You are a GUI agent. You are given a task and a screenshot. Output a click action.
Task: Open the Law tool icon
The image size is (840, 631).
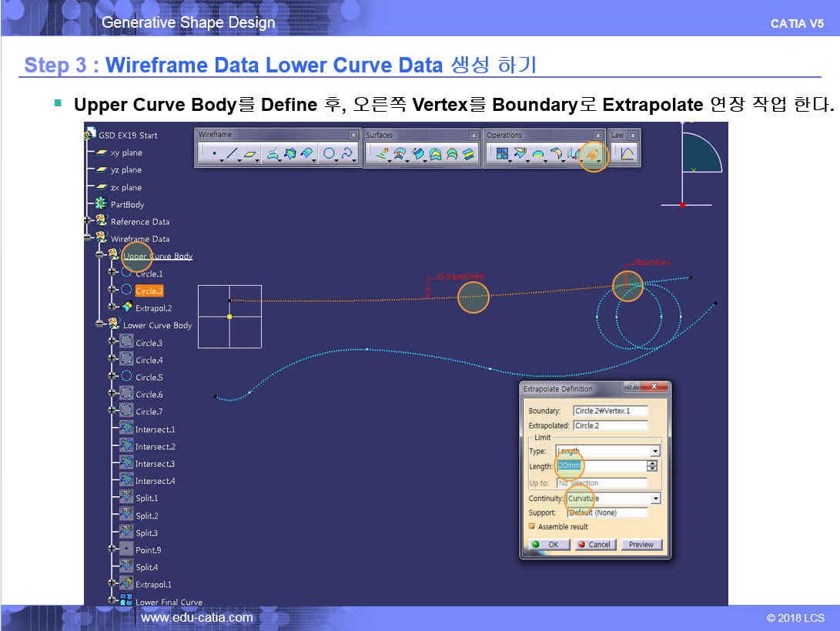pyautogui.click(x=627, y=154)
